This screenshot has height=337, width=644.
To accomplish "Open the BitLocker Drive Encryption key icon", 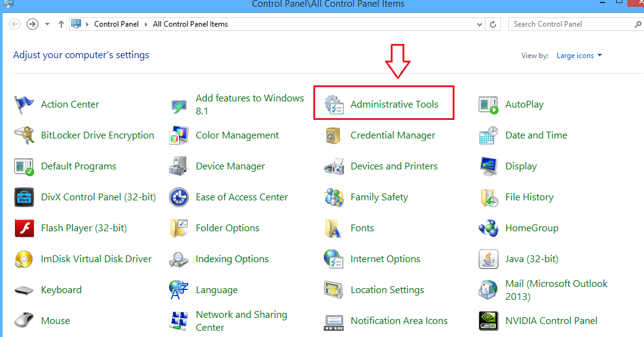I will point(24,135).
